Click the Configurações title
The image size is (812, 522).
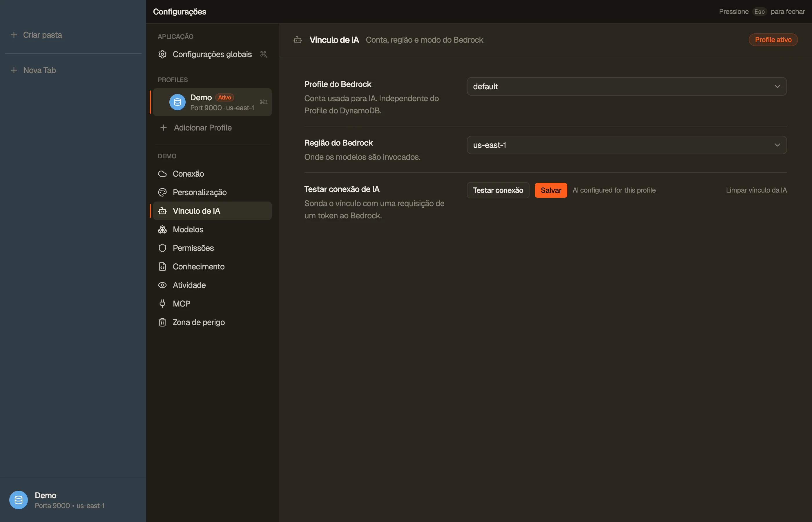[x=180, y=12]
